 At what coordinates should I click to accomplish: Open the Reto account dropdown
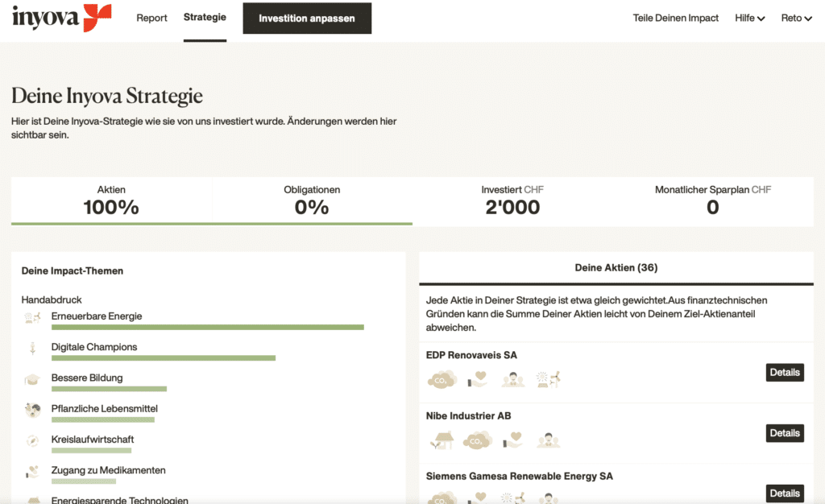pos(796,18)
